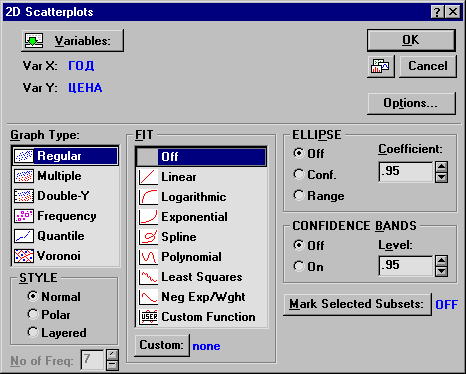466x374 pixels.
Task: Select the Logarithmic fit curve icon
Action: pyautogui.click(x=148, y=197)
